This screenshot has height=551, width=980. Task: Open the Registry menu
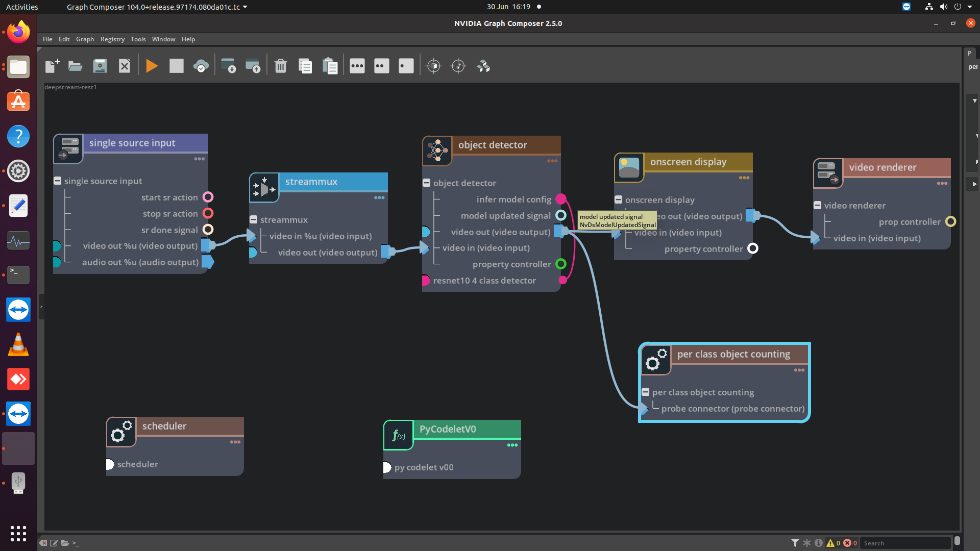[112, 39]
